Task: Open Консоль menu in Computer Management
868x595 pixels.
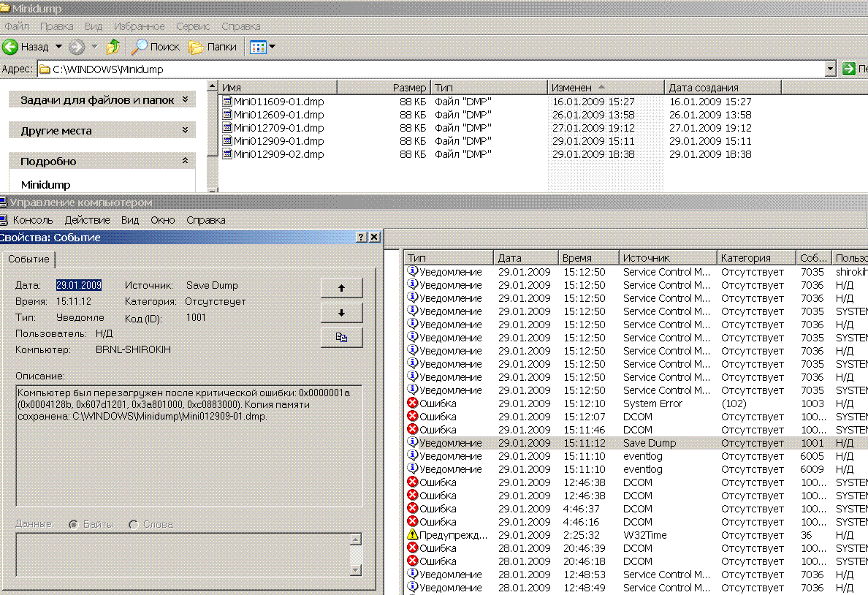Action: coord(33,220)
